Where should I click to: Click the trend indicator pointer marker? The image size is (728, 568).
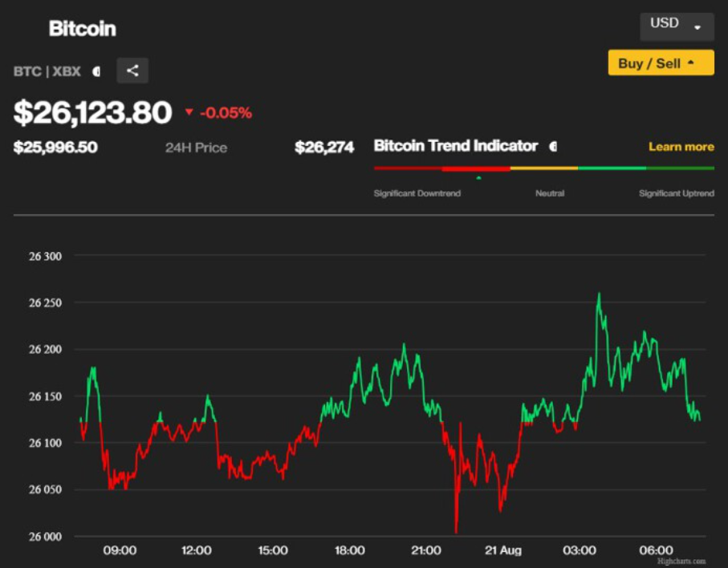pos(478,178)
